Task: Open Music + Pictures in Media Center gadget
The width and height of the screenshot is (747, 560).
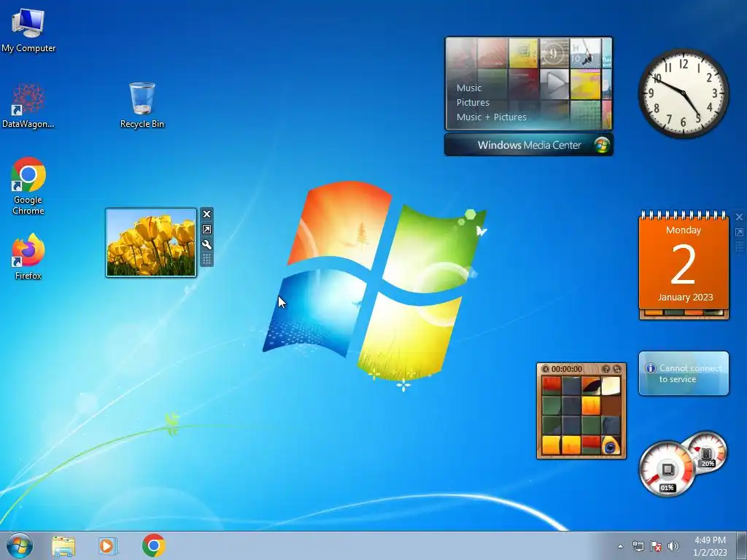Action: click(491, 117)
